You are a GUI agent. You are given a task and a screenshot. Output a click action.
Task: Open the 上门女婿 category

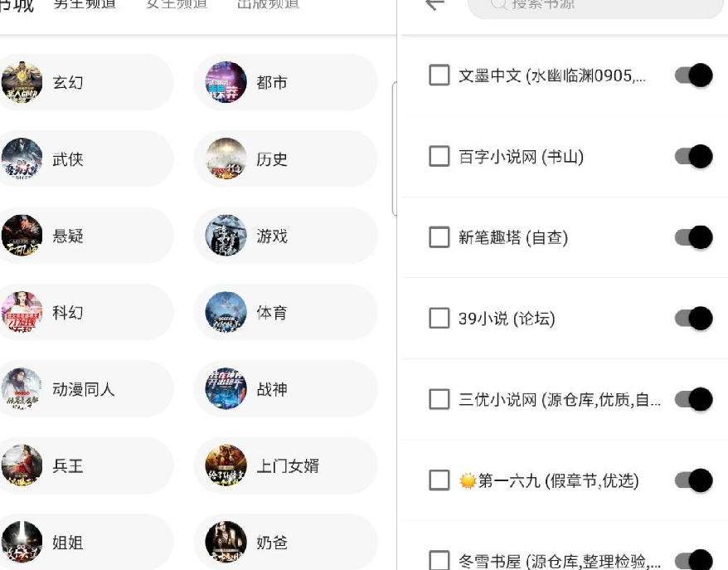click(x=287, y=466)
